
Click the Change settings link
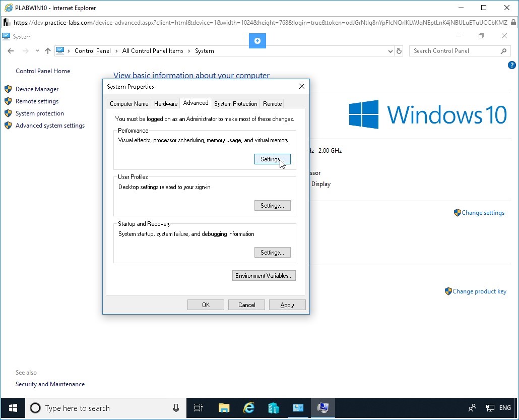click(483, 213)
